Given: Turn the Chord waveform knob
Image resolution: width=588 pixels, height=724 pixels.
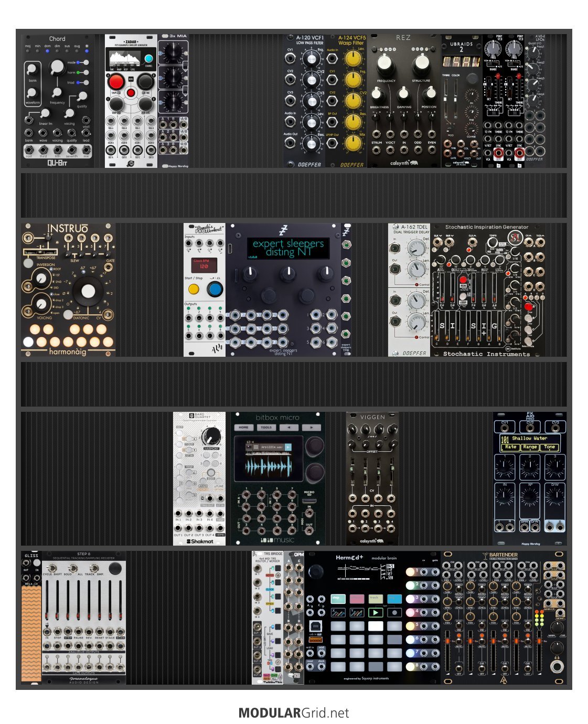Looking at the screenshot, I should 32,93.
